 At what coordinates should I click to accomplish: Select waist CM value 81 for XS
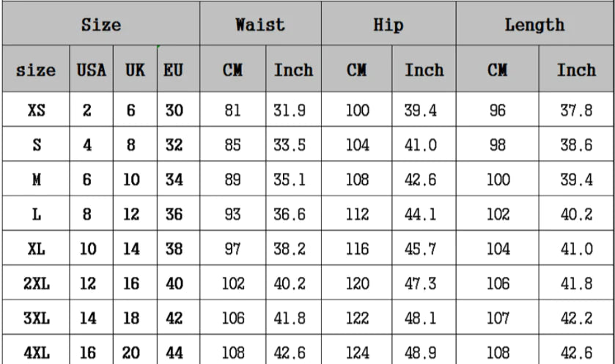(232, 111)
